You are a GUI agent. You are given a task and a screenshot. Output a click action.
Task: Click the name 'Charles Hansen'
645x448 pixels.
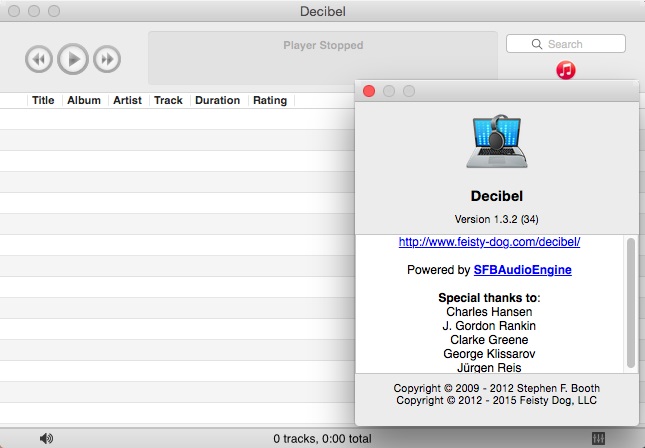coord(489,312)
